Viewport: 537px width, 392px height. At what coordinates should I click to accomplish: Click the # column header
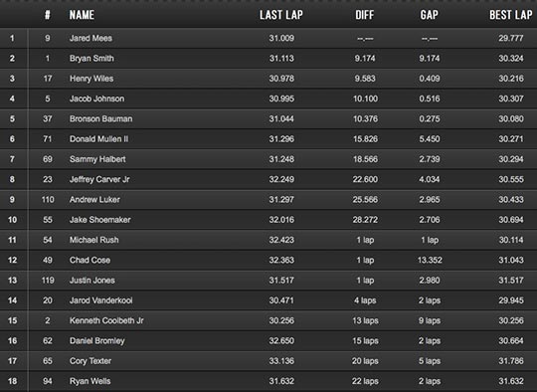tap(48, 15)
